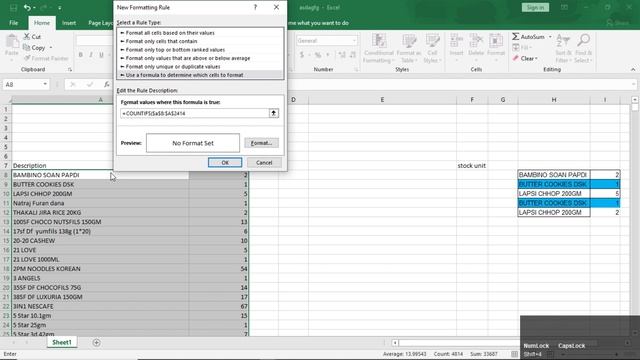Click the Fill icon in Editing group

(x=516, y=48)
